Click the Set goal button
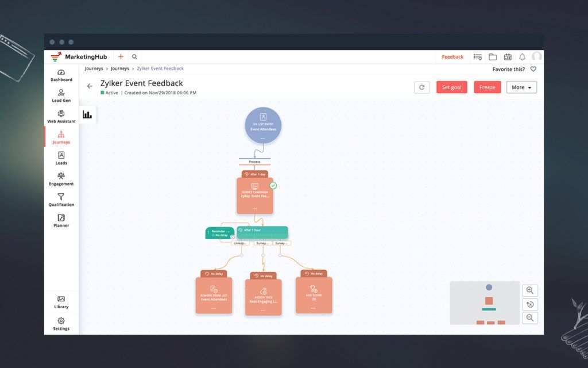The height and width of the screenshot is (368, 588). tap(451, 87)
